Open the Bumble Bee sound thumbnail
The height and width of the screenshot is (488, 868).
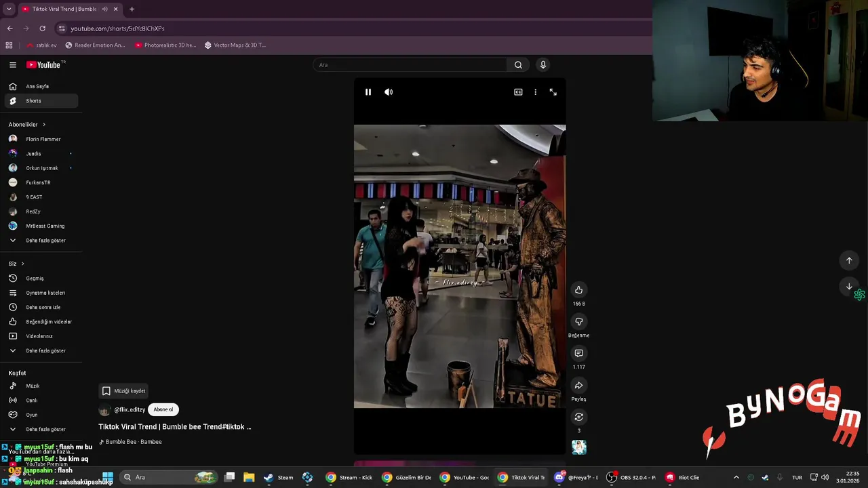tap(578, 447)
